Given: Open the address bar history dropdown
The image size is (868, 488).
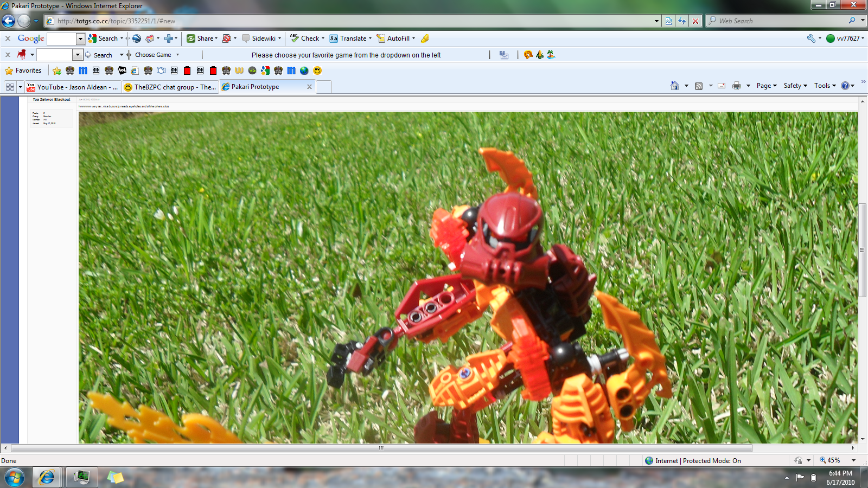Looking at the screenshot, I should coord(656,21).
